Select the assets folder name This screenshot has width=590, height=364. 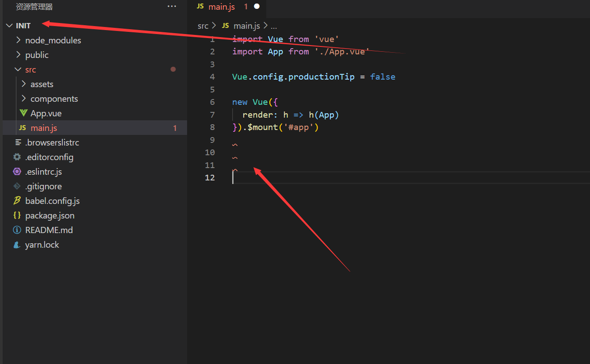(x=42, y=84)
